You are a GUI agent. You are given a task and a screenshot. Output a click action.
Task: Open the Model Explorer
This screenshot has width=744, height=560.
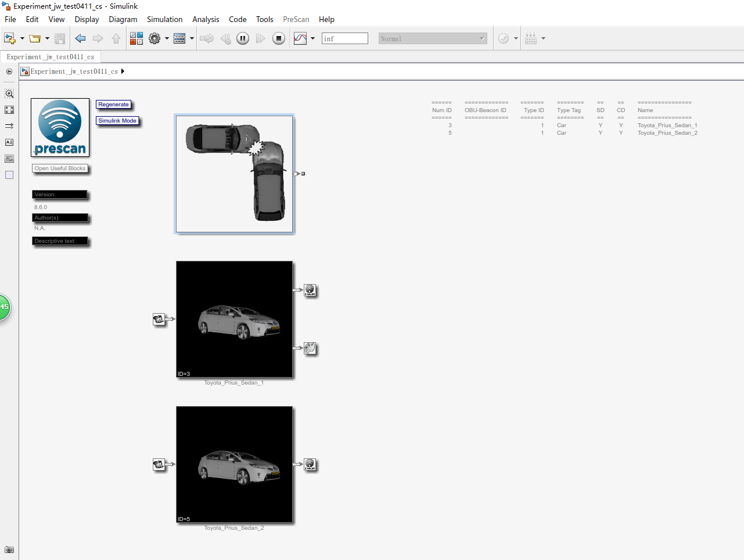(180, 39)
